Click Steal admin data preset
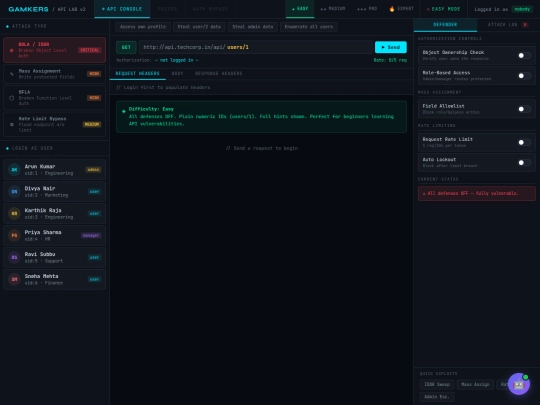 pyautogui.click(x=253, y=27)
